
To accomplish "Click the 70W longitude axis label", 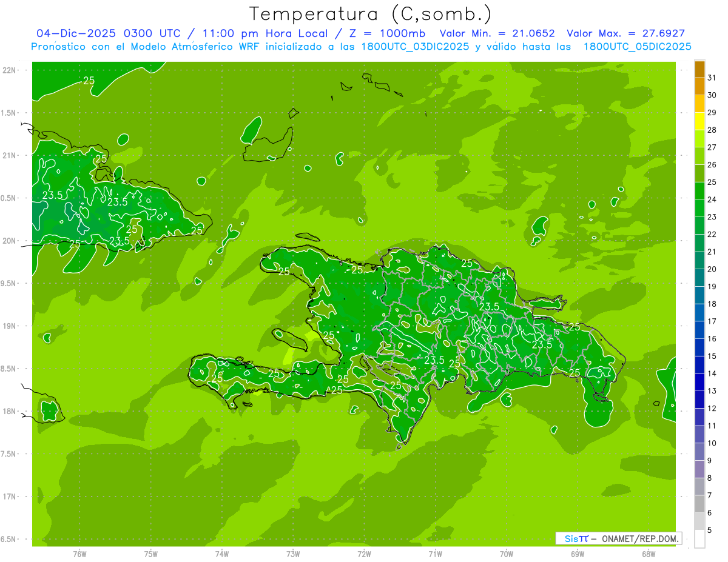I will (x=507, y=554).
